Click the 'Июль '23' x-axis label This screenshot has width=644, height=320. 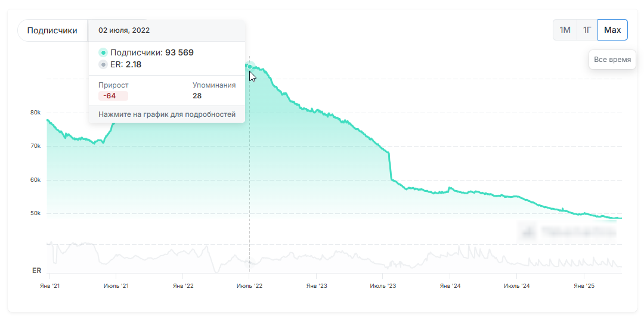(383, 286)
